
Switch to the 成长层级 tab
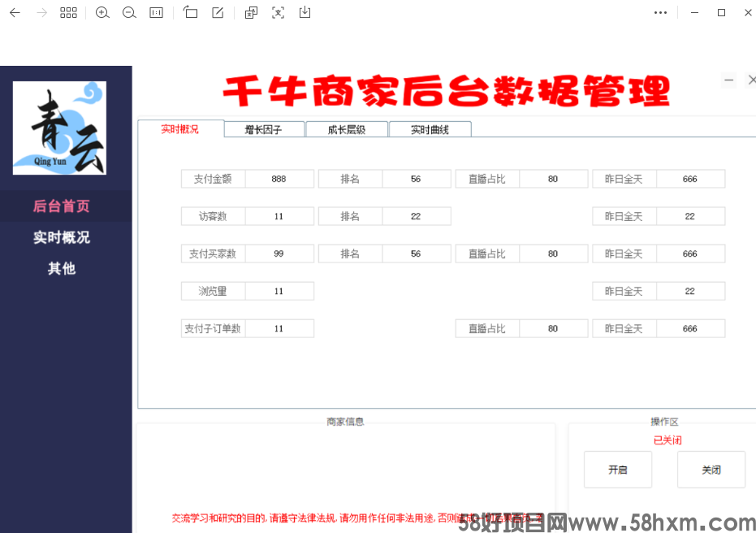[x=347, y=129]
